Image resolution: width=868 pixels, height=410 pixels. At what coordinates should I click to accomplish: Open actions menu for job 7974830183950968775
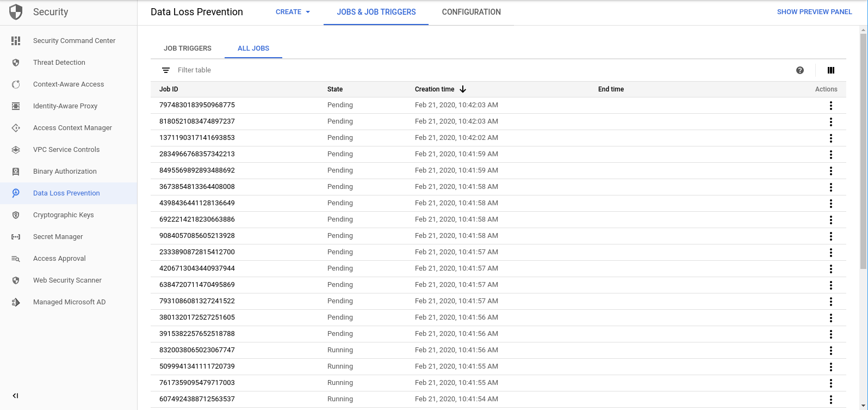click(x=830, y=106)
